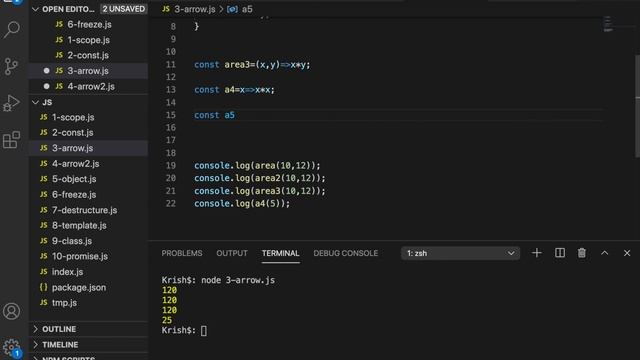Viewport: 640px width, 360px height.
Task: Select the TERMINAL tab
Action: pos(280,253)
